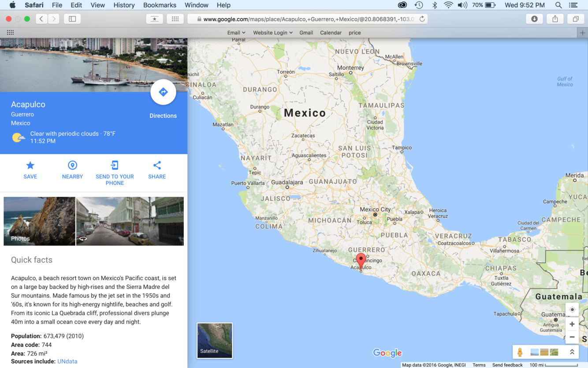Open the Wi-Fi status menu
Viewport: 588px width, 368px height.
(448, 5)
